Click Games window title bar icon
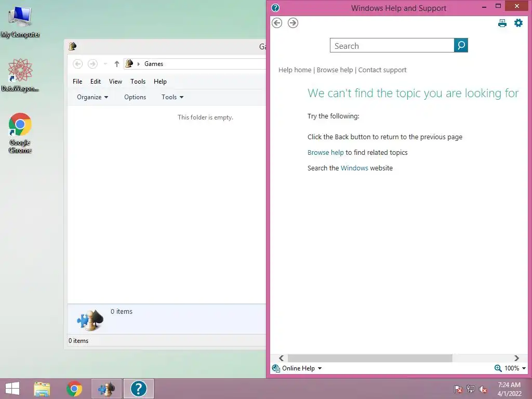 tap(72, 46)
